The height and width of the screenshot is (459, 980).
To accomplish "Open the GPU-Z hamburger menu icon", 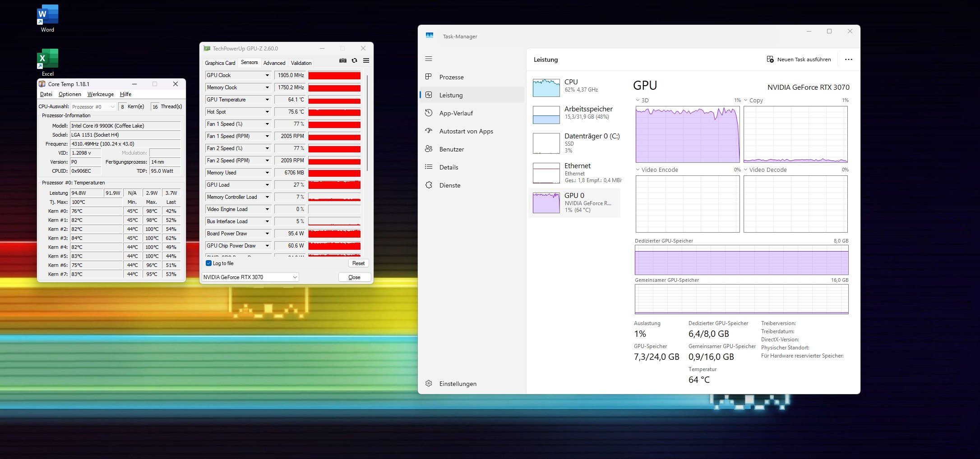I will point(366,60).
